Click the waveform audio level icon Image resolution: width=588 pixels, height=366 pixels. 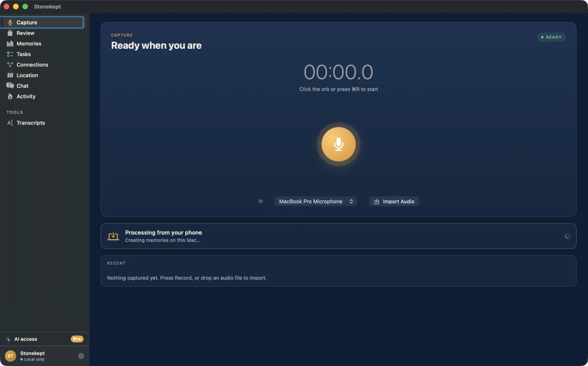(260, 201)
